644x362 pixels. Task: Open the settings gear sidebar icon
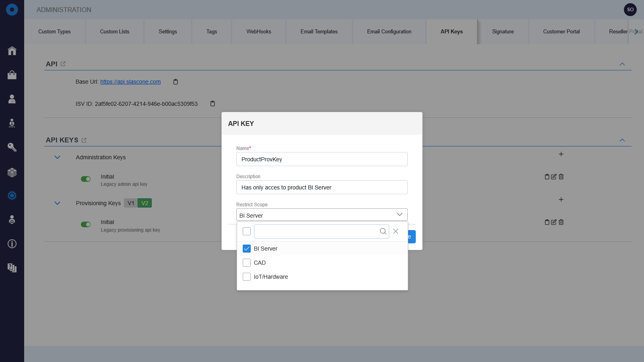point(12,195)
